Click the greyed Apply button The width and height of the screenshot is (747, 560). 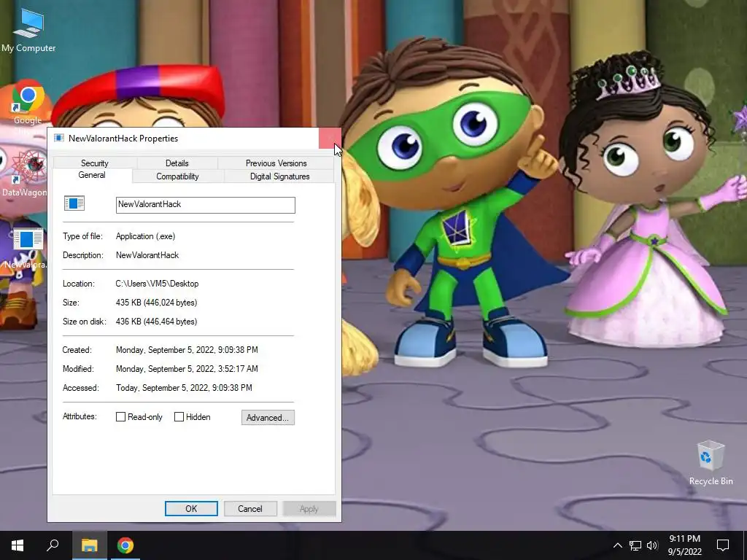click(309, 508)
